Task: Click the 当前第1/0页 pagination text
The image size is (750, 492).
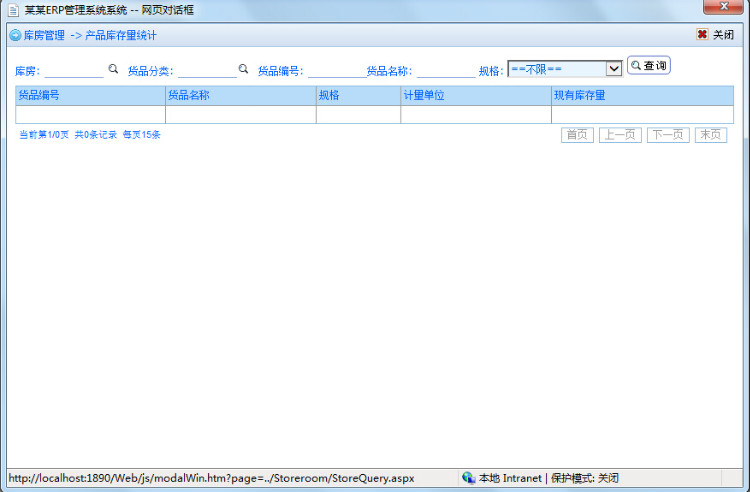Action: pos(44,135)
